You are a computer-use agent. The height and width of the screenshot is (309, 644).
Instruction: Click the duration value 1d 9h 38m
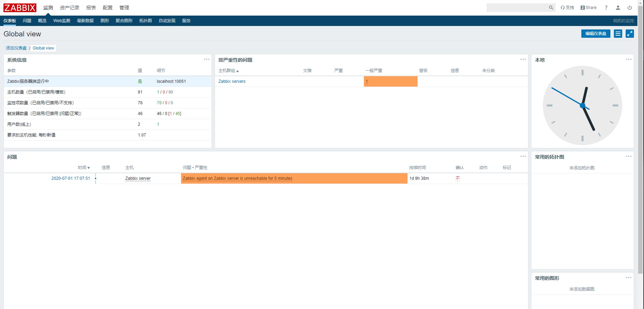coord(419,178)
